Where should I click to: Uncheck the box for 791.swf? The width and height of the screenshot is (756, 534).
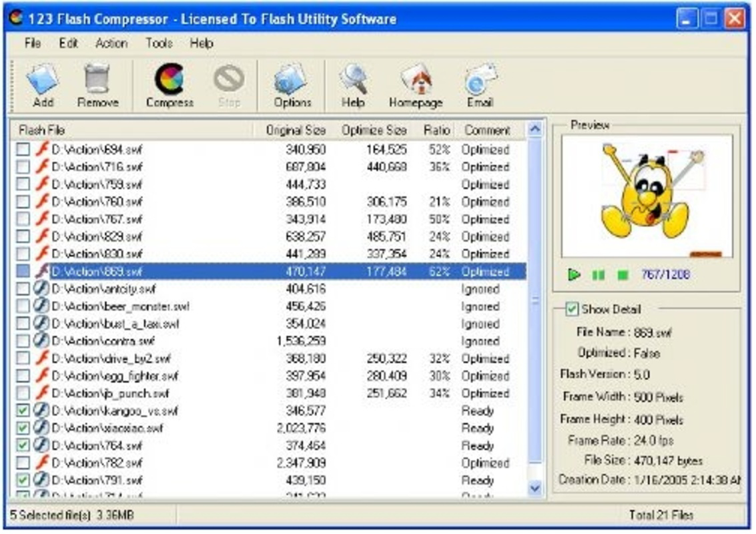pos(23,479)
